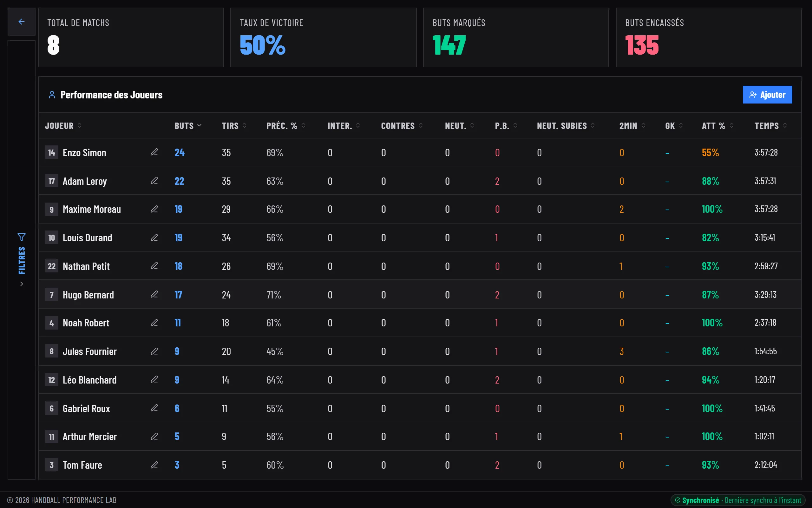Click Léo Blanchard's number 12 badge

pos(51,380)
